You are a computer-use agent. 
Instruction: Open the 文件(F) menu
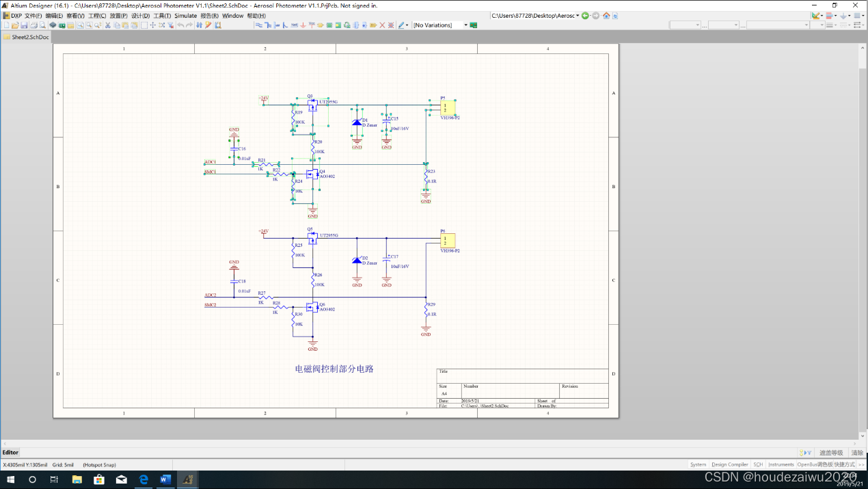33,15
